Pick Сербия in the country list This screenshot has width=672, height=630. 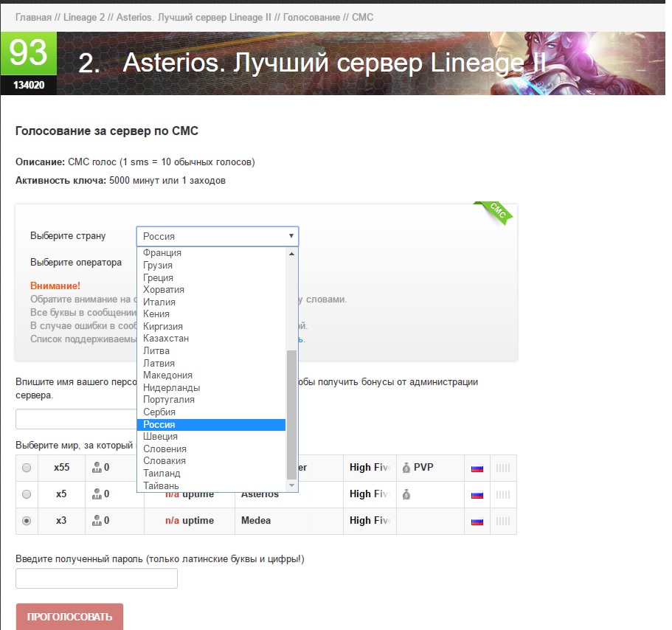211,412
